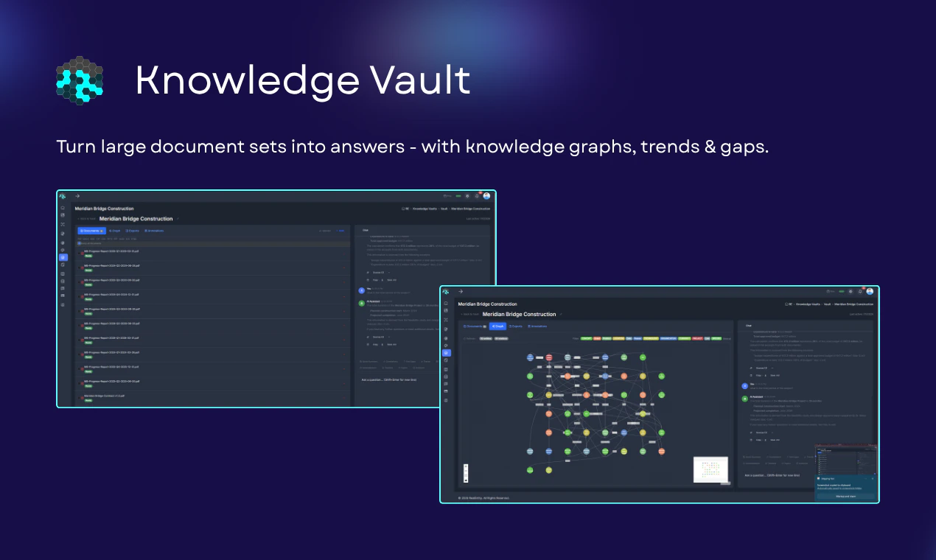
Task: Click highlighted vault sidebar icon in Documents-view screenshot
Action: point(63,257)
